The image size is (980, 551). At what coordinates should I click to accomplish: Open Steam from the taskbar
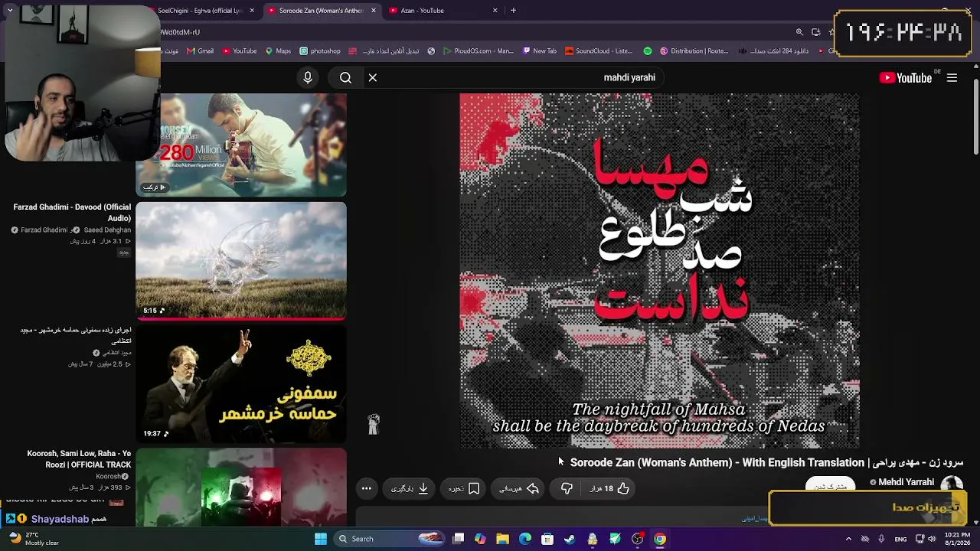[x=570, y=539]
